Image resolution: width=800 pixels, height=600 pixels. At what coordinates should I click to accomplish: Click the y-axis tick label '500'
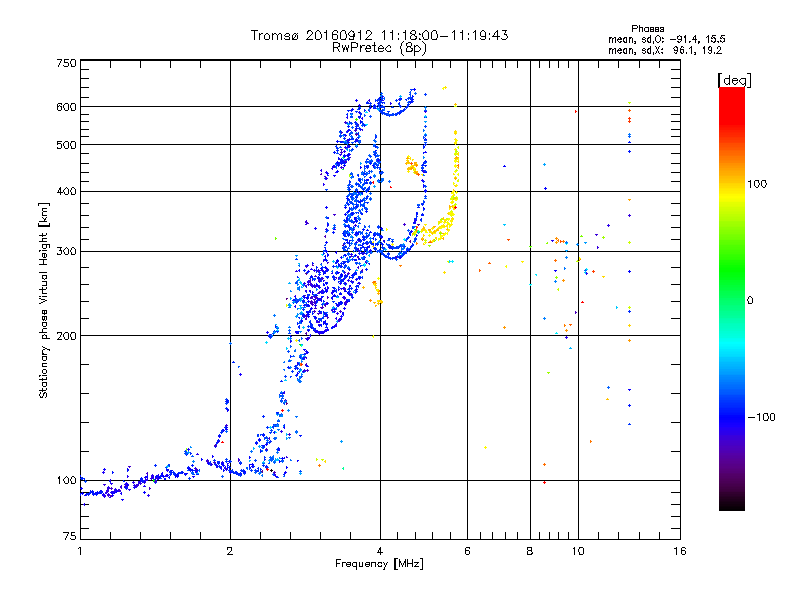pyautogui.click(x=66, y=145)
